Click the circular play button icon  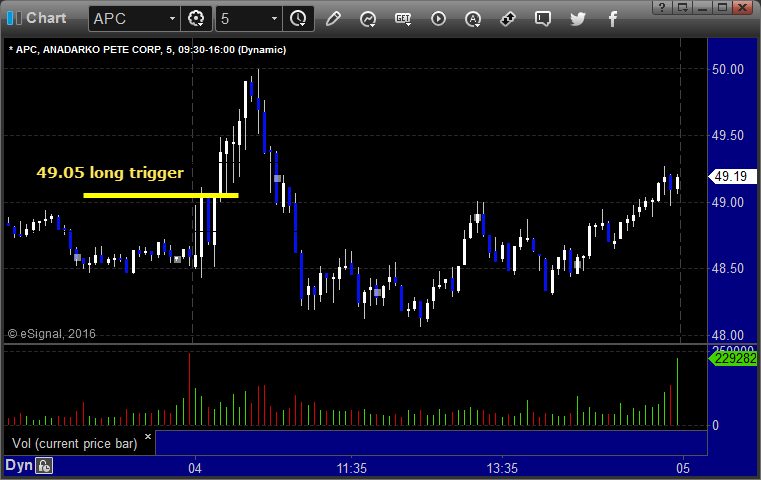click(x=438, y=19)
